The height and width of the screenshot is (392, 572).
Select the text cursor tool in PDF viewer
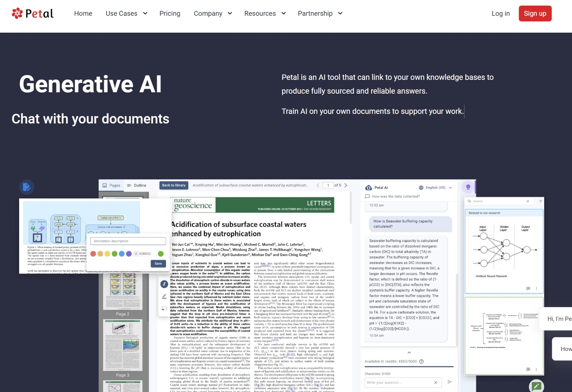click(x=164, y=284)
